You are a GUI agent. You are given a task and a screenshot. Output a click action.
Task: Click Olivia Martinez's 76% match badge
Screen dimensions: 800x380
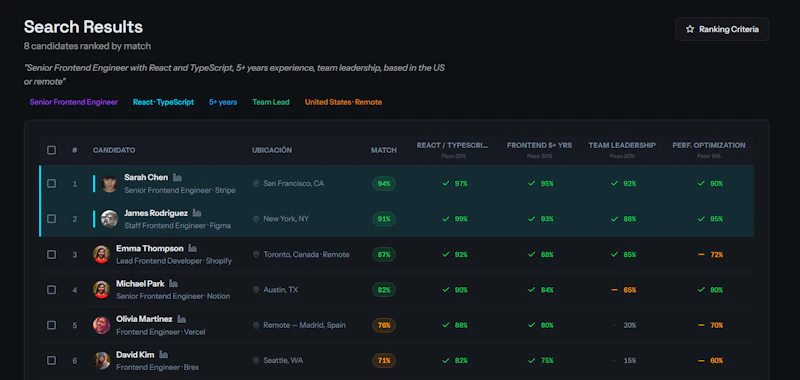tap(384, 325)
